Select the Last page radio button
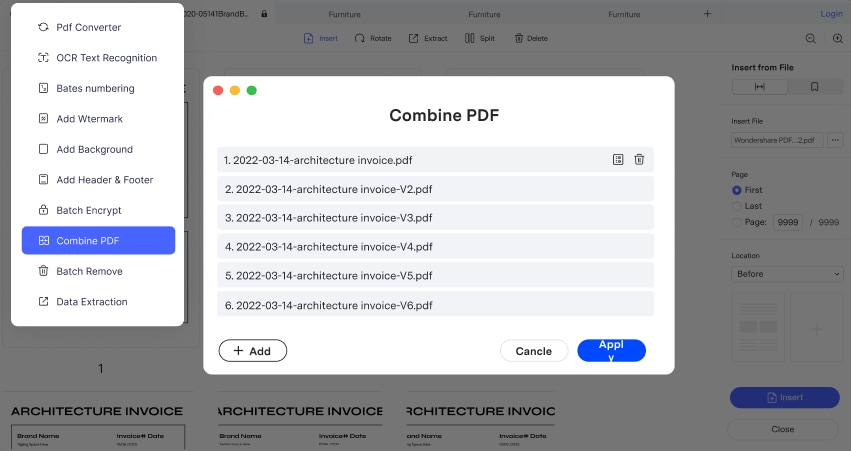The image size is (851, 451). (737, 206)
